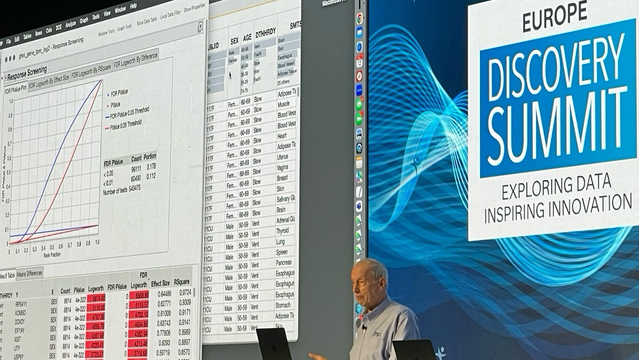Click the Pancreas cell in data table
The width and height of the screenshot is (639, 360).
click(x=284, y=263)
